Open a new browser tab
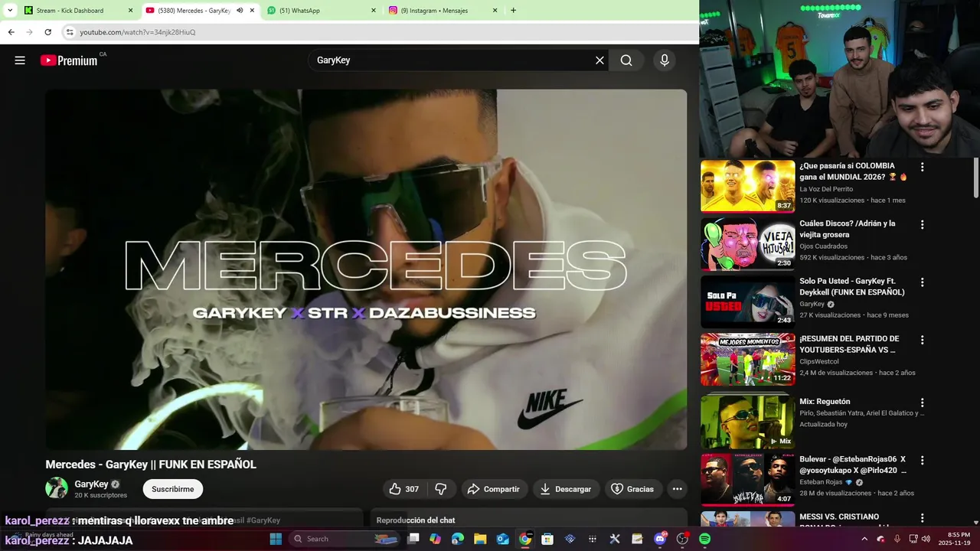This screenshot has height=551, width=980. [x=513, y=11]
